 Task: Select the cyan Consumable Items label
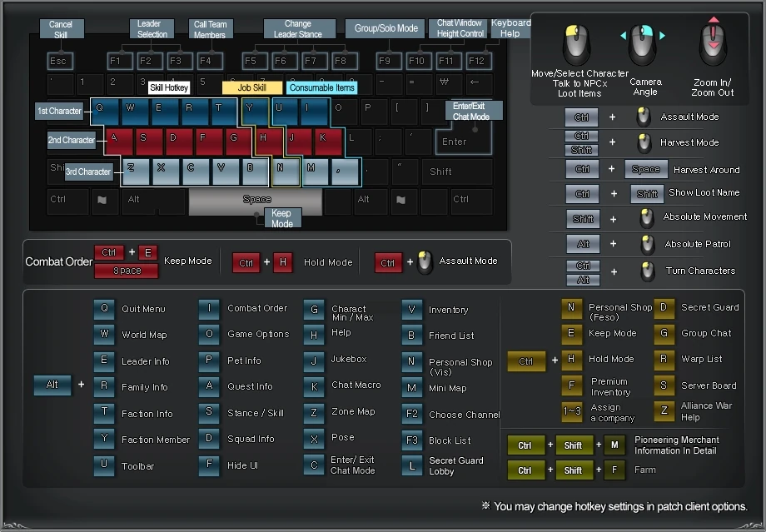322,87
